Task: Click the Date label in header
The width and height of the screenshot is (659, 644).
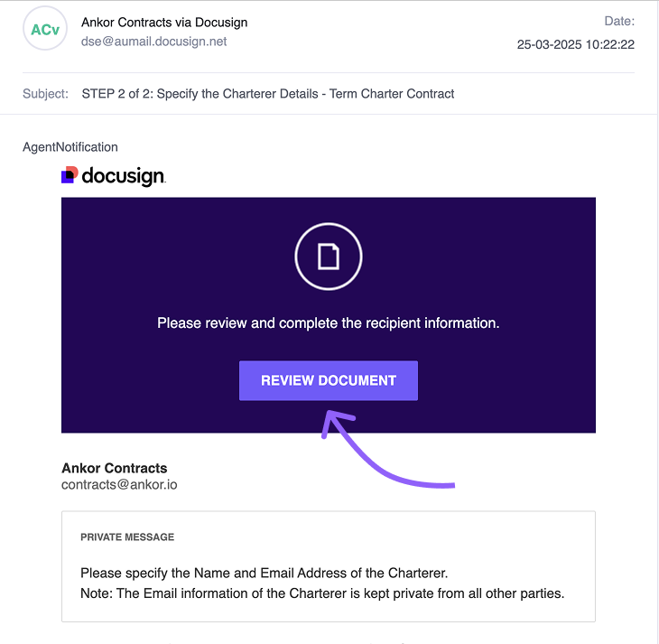Action: (x=619, y=21)
